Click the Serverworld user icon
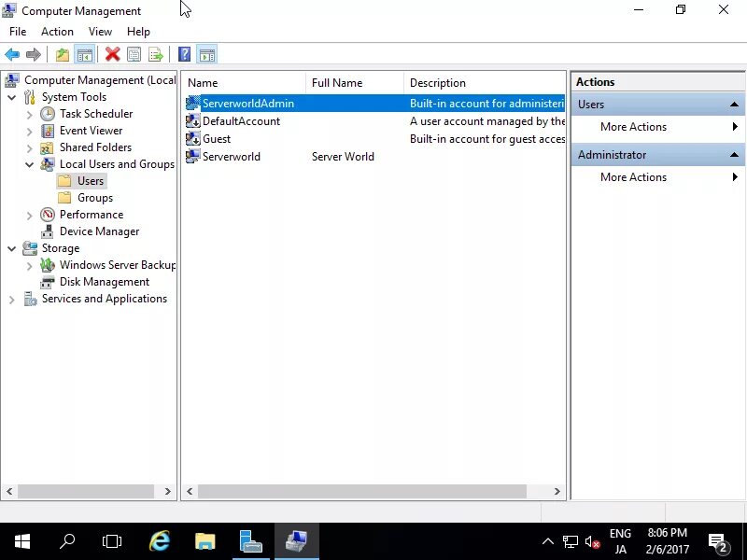This screenshot has height=560, width=747. 193,156
